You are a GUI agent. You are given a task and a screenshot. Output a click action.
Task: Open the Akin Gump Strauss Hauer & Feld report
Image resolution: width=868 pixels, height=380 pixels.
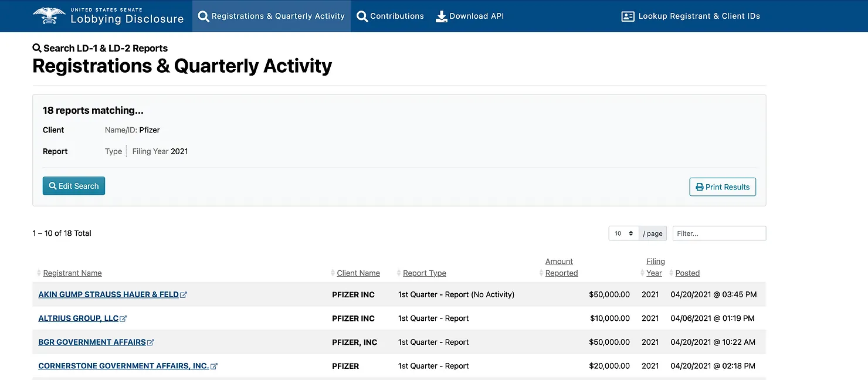108,294
